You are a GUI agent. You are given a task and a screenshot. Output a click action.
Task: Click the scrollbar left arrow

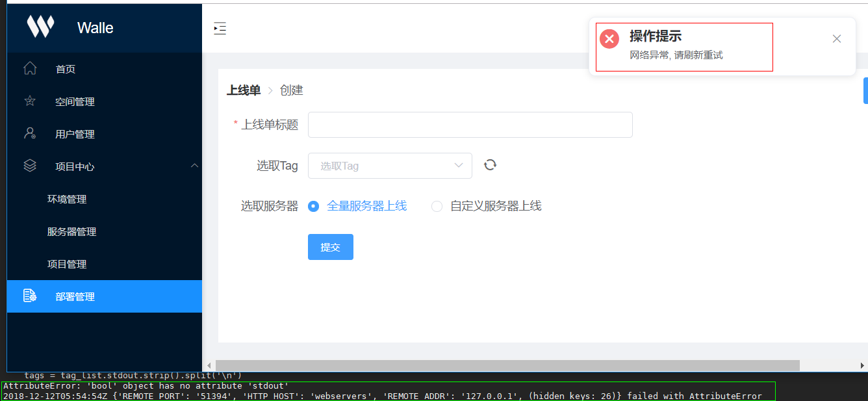pyautogui.click(x=209, y=365)
